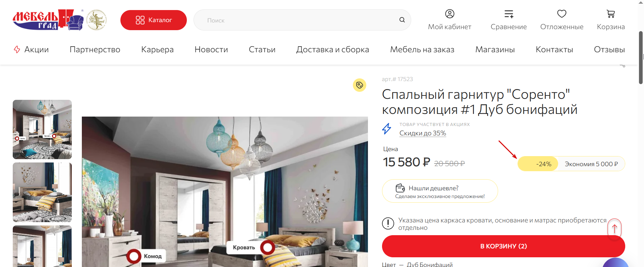Click the Мебельград logo
Viewport: 644px width, 267px height.
click(x=48, y=20)
